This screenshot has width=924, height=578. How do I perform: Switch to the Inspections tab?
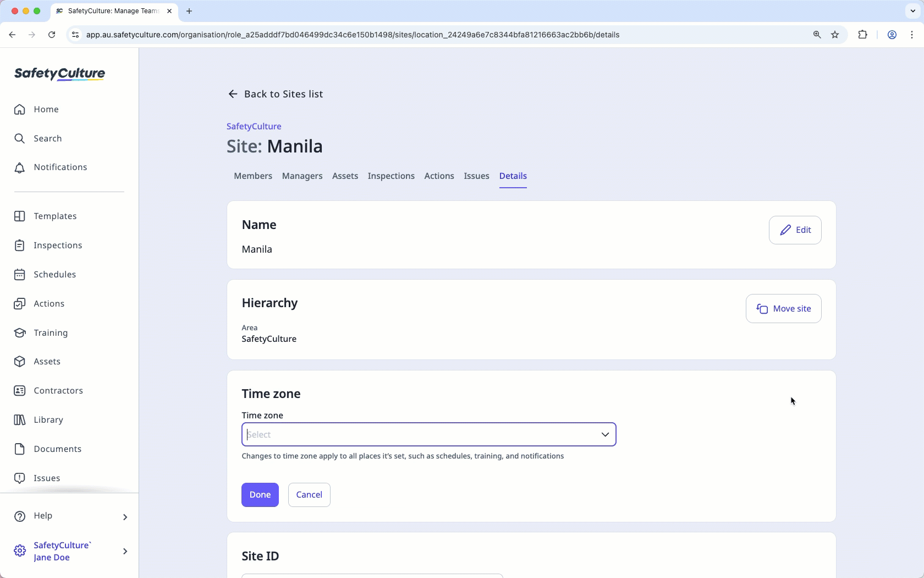tap(391, 176)
